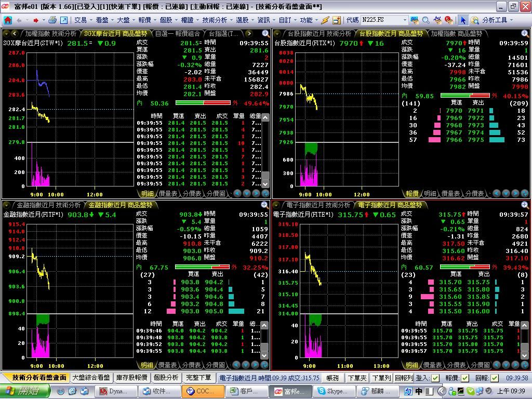Click the 代碼 symbol input field
532x399 pixels.
tap(381, 20)
